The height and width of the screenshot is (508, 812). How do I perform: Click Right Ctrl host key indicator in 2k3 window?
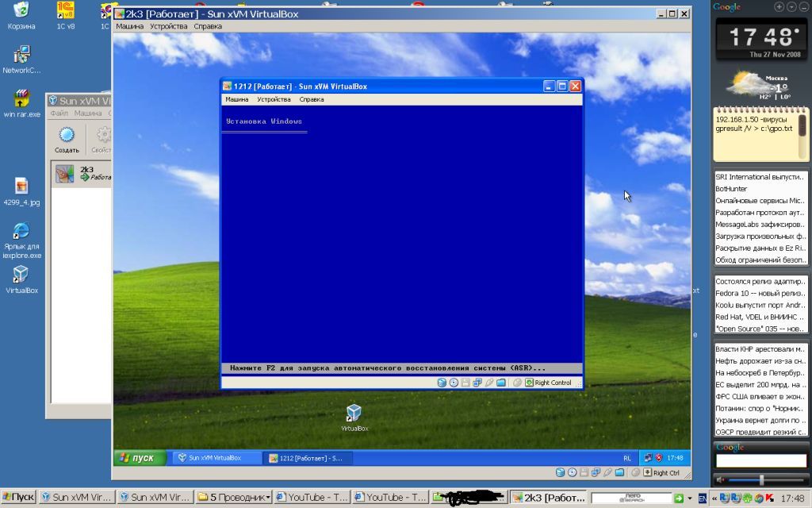[661, 472]
